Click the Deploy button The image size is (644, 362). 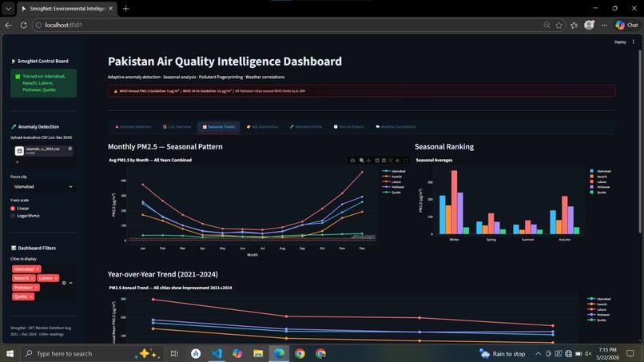(620, 42)
